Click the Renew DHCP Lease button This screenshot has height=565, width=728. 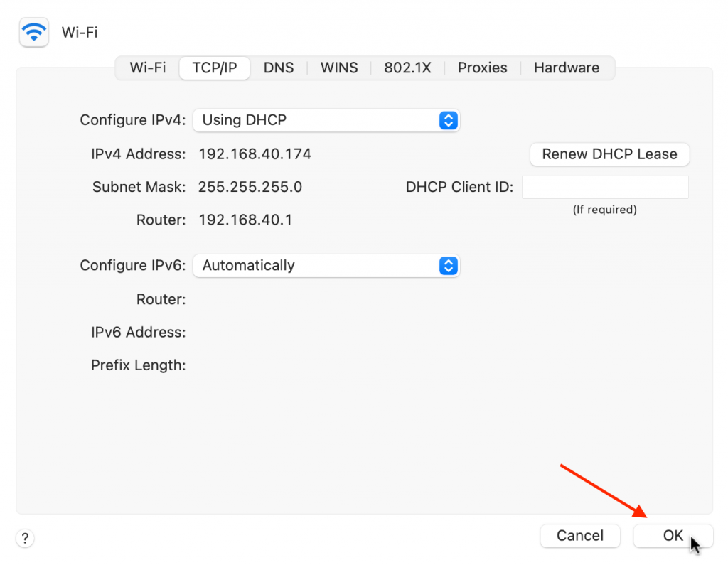[x=609, y=154]
